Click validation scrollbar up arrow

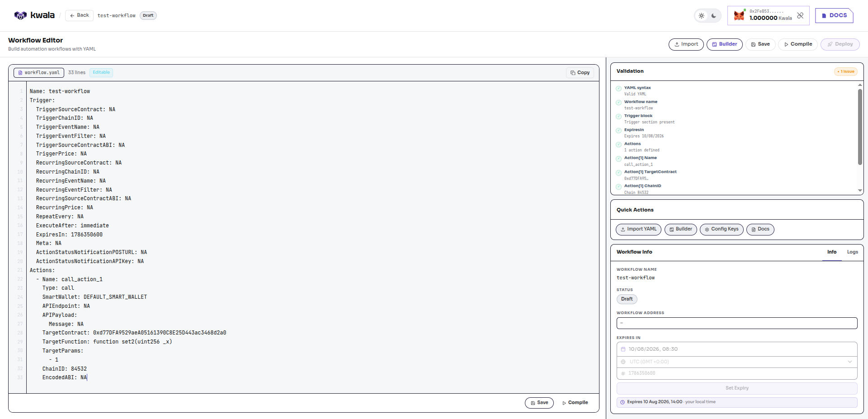pos(860,85)
